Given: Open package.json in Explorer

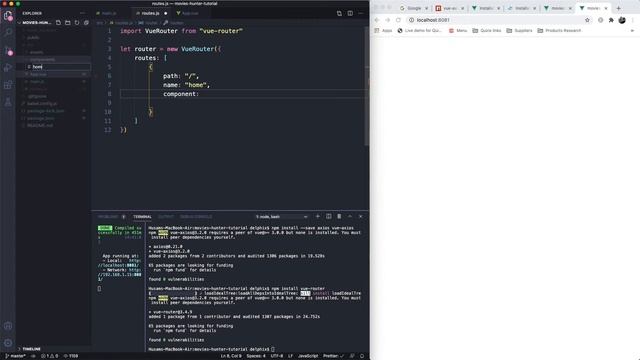Looking at the screenshot, I should (x=41, y=118).
